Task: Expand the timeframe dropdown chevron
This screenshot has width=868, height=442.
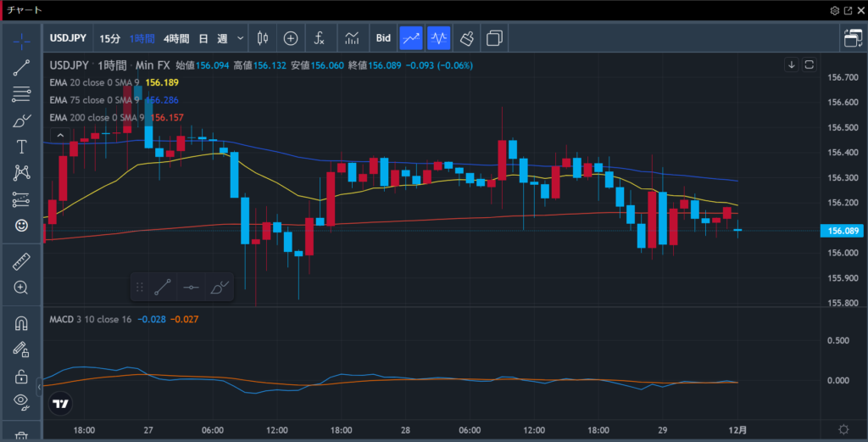Action: 241,38
